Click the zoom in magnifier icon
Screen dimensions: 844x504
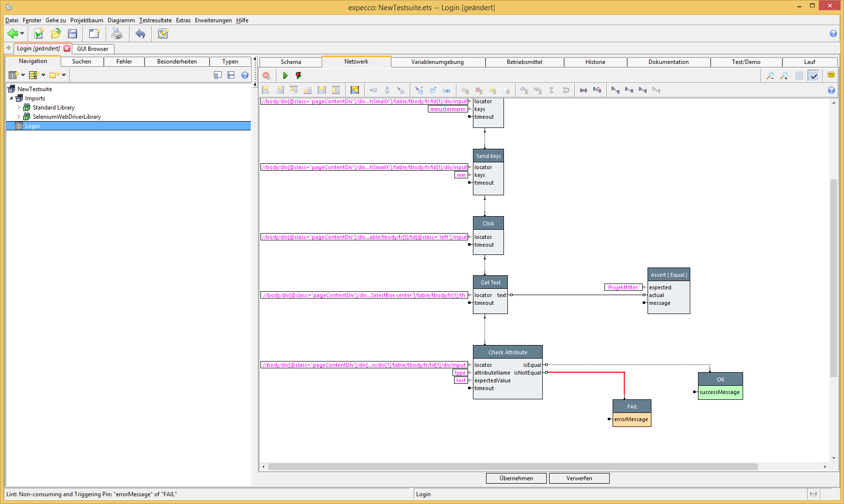tap(784, 76)
